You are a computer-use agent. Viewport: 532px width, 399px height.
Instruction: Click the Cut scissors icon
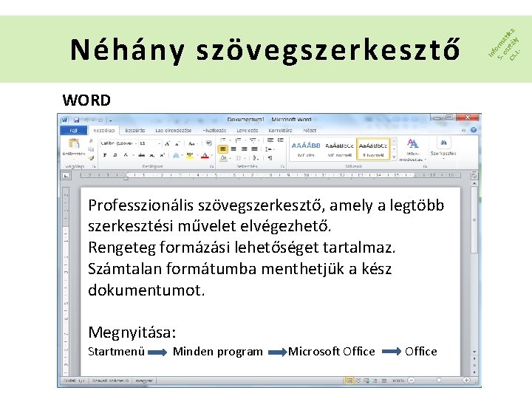(x=91, y=141)
